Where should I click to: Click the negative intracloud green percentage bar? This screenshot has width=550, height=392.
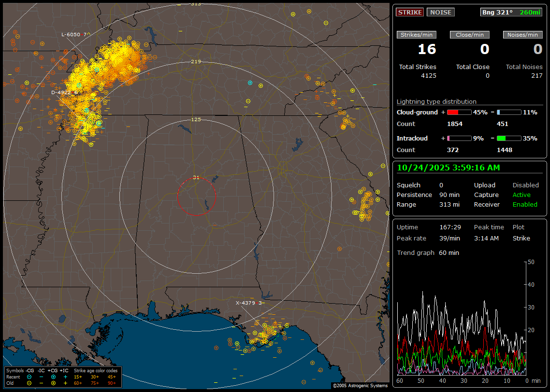tap(509, 139)
